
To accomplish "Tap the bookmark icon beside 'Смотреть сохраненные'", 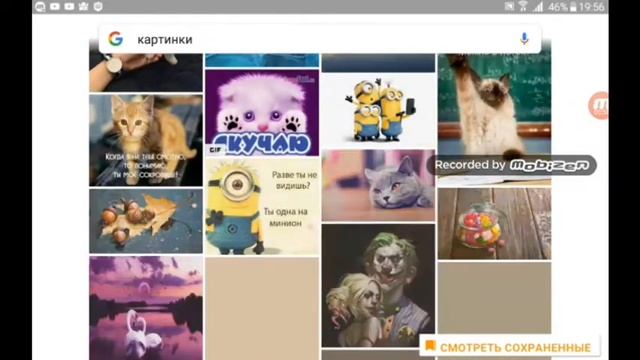I will (x=430, y=346).
